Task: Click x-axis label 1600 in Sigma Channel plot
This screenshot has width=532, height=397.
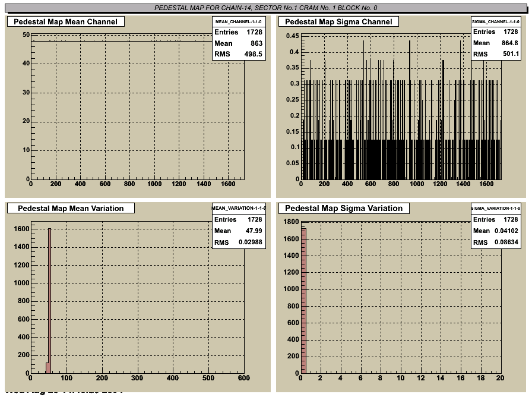Action: pyautogui.click(x=486, y=184)
